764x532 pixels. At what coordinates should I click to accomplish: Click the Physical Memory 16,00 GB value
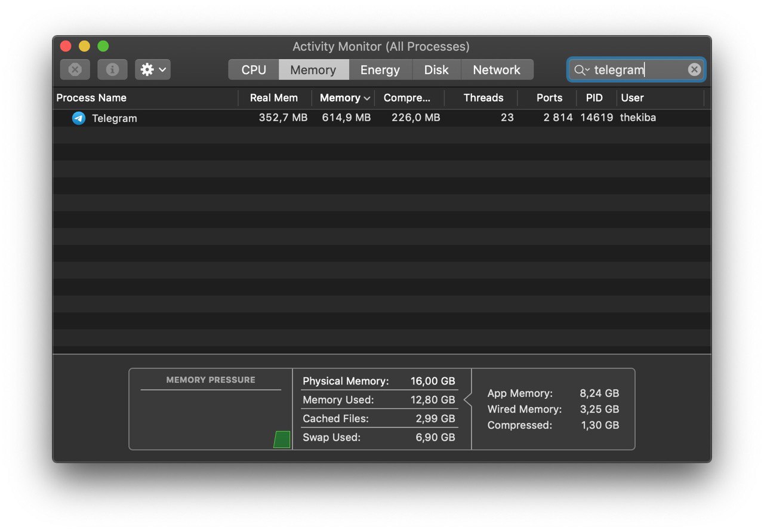point(433,381)
